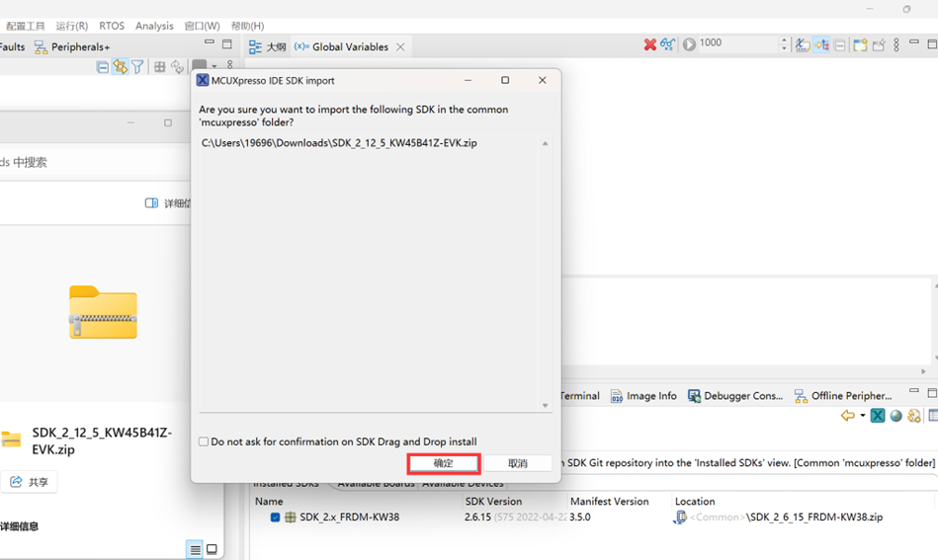Click the grid layout icon in Peripherals toolbar
938x560 pixels.
(x=160, y=67)
